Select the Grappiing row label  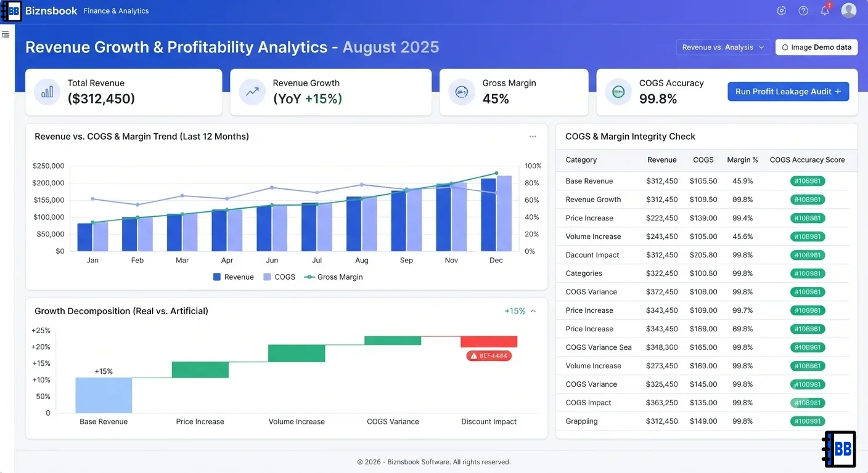(x=582, y=421)
